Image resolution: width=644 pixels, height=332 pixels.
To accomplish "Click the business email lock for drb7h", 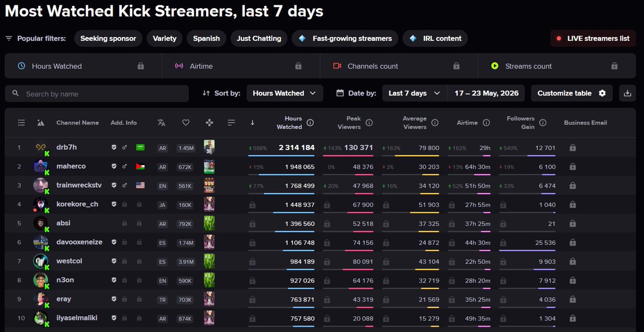I will (573, 147).
